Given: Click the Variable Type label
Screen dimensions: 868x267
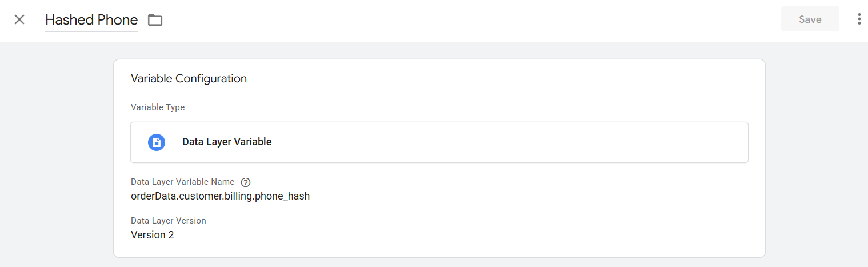Looking at the screenshot, I should 158,107.
